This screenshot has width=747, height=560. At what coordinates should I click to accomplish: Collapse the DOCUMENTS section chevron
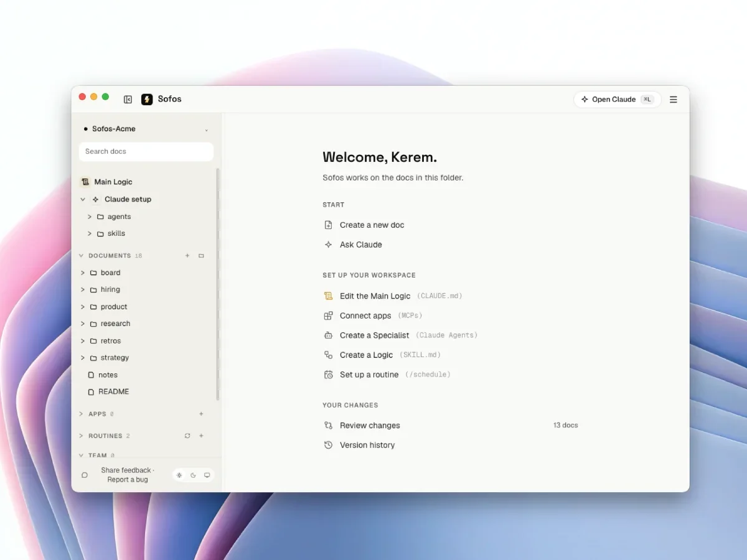point(81,256)
